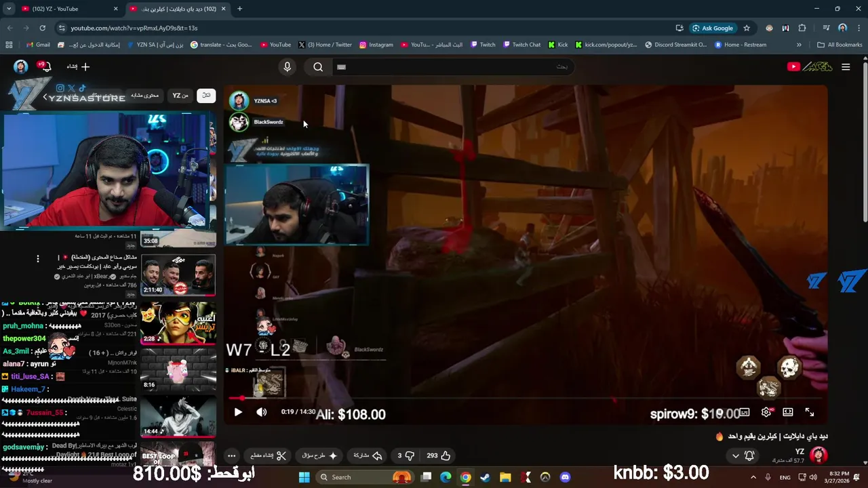Viewport: 868px width, 488px height.
Task: Mute the video with the volume icon
Action: coord(262,412)
